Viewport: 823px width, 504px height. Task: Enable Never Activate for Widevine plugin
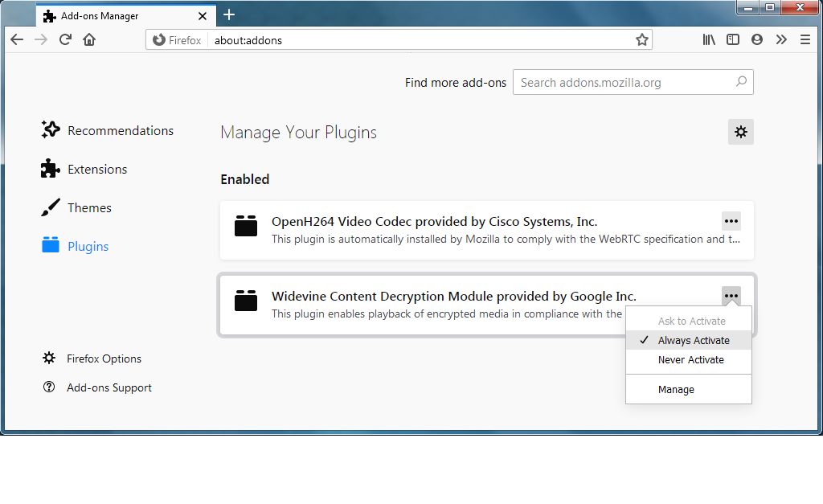tap(688, 359)
